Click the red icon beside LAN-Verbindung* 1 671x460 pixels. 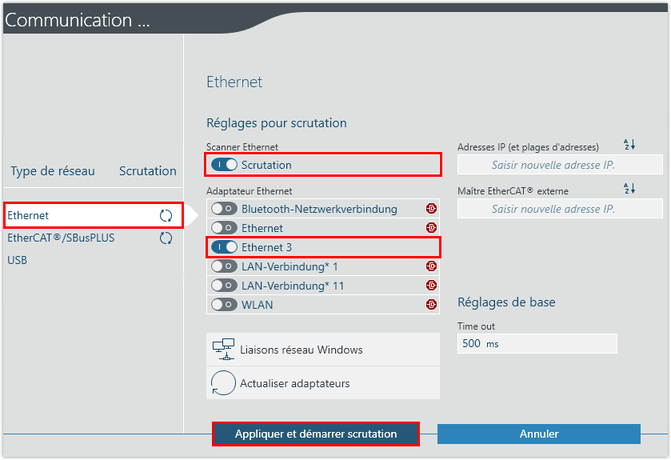[431, 266]
